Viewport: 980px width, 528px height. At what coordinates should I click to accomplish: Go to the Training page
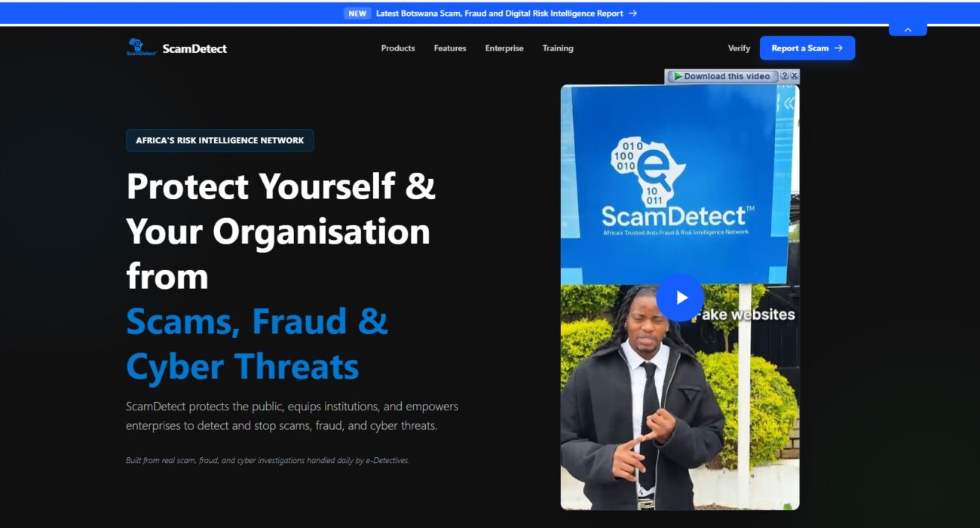(558, 48)
